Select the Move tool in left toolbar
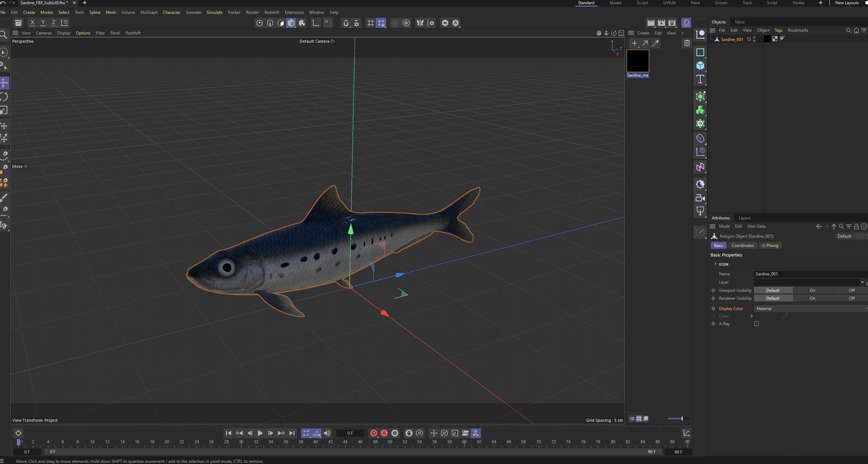This screenshot has width=868, height=464. click(x=4, y=83)
